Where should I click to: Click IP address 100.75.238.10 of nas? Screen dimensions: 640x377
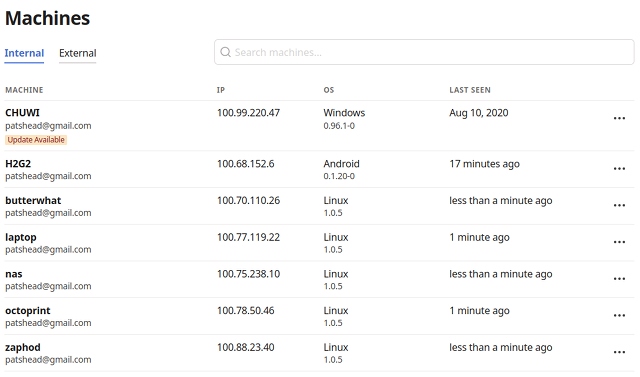click(x=249, y=274)
